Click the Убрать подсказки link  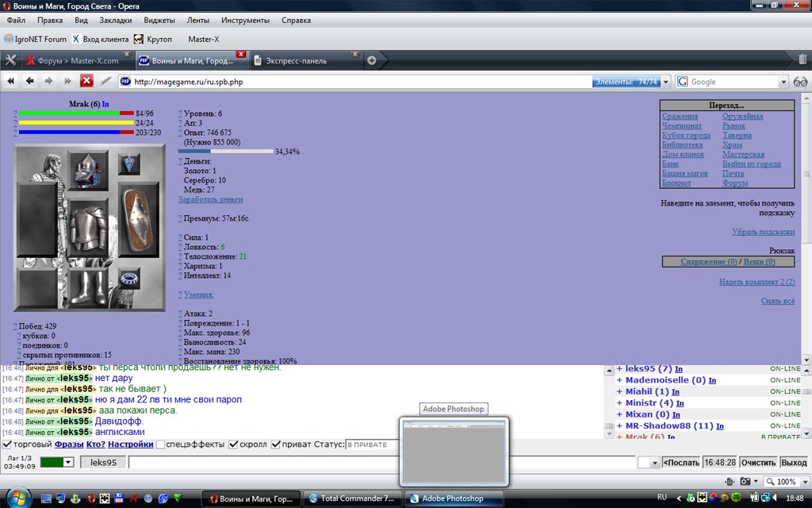(x=764, y=232)
